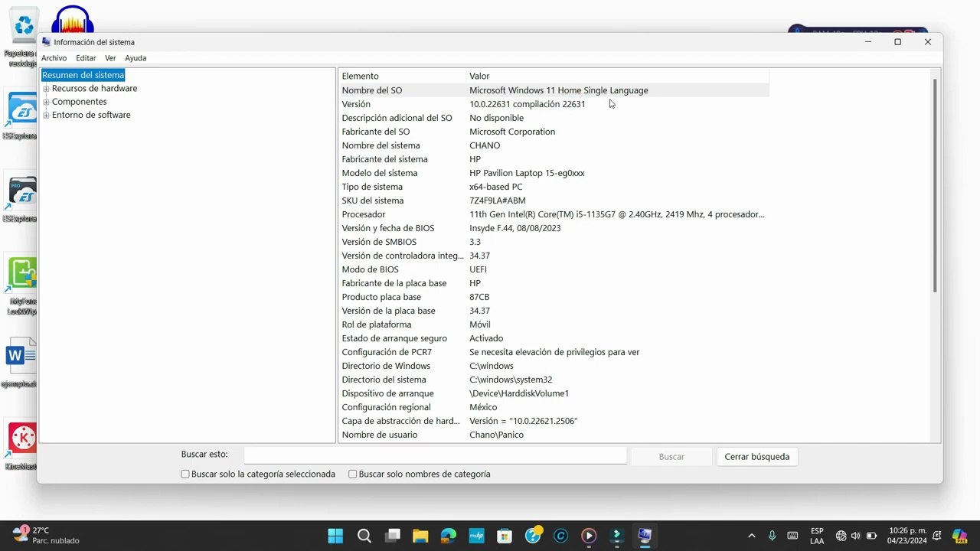Click the System Information taskbar icon
This screenshot has width=980, height=551.
[x=645, y=536]
